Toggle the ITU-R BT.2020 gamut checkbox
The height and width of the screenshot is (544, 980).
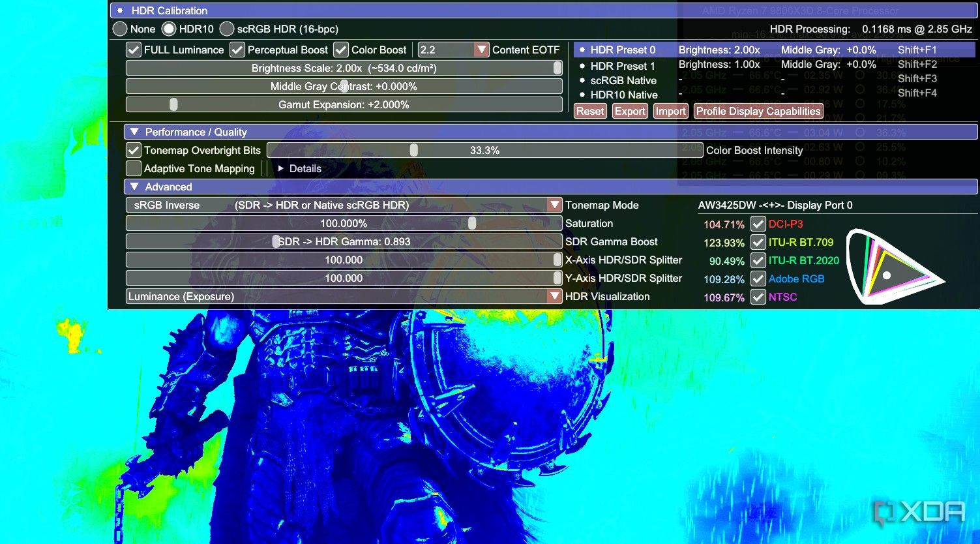point(758,260)
